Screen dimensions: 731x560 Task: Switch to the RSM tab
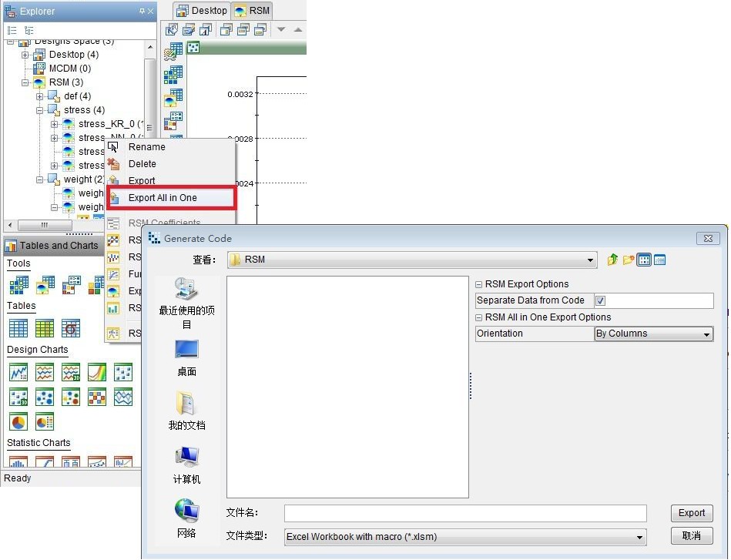coord(252,10)
